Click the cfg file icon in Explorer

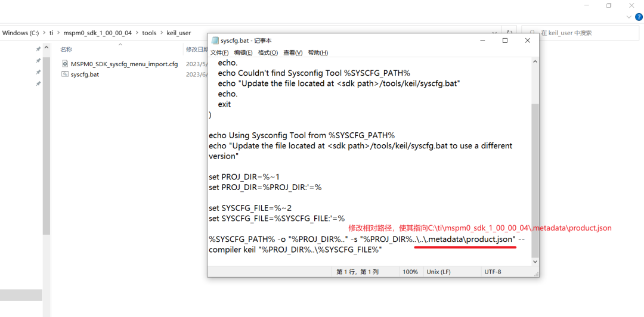click(65, 64)
